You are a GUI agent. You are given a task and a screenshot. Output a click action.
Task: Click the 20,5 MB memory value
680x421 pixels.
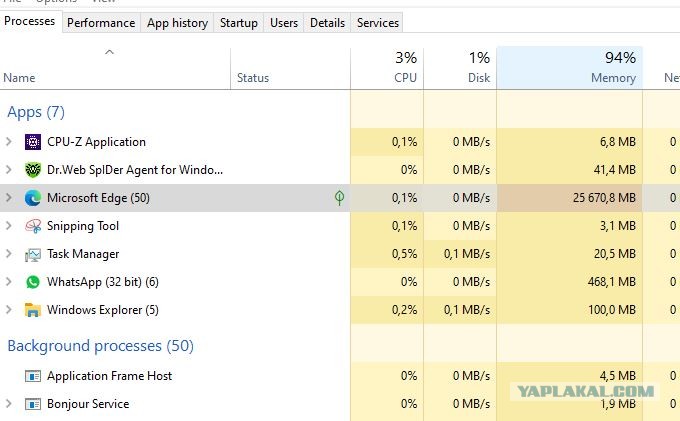coord(615,254)
